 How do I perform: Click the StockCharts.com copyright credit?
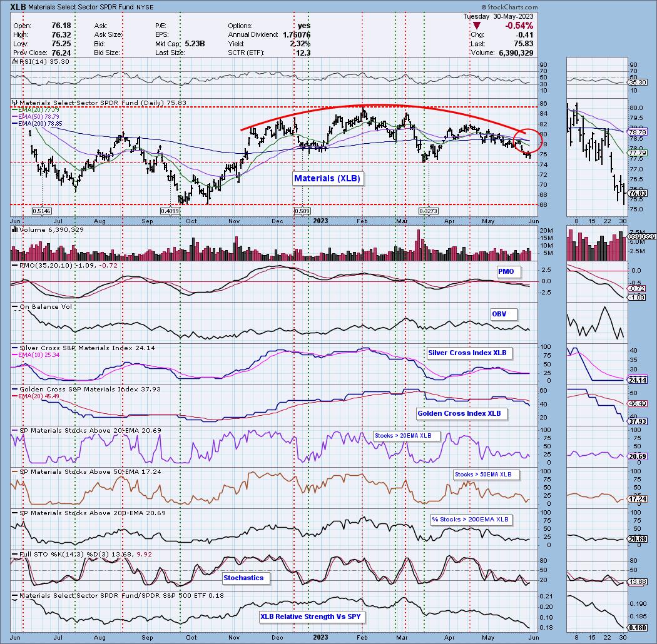pos(509,7)
